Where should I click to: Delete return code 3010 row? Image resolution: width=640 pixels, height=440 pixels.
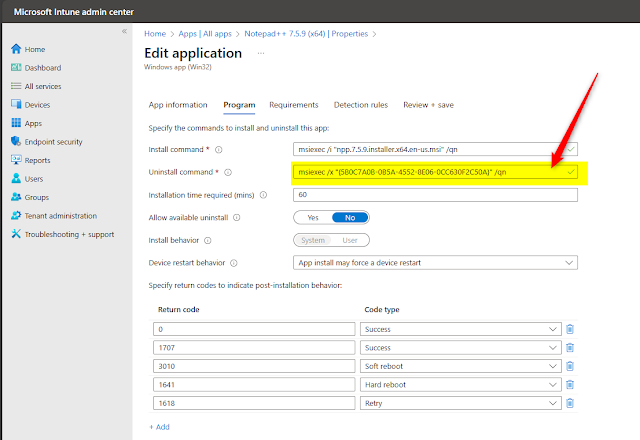click(x=570, y=366)
